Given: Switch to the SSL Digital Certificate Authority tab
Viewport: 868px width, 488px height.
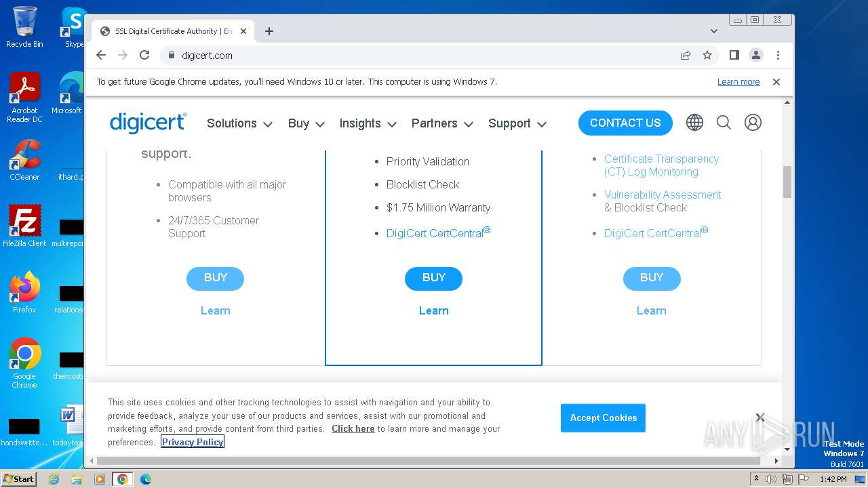Looking at the screenshot, I should (173, 31).
